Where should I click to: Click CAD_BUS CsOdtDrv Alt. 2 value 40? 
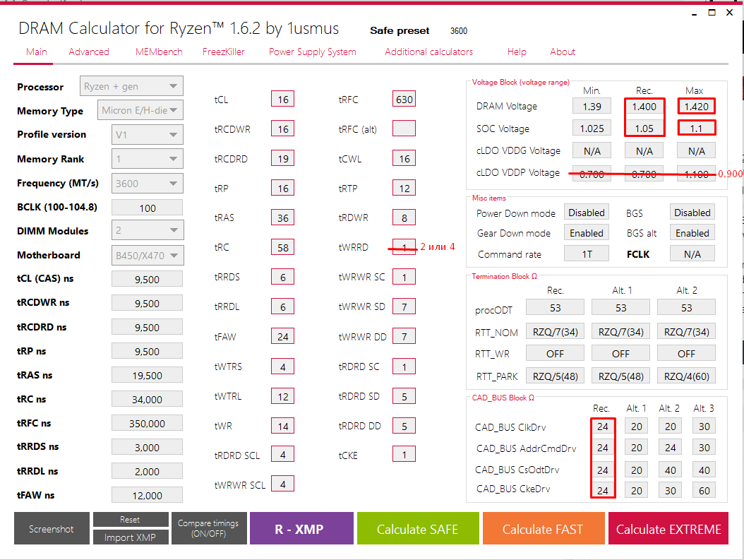[x=670, y=470]
